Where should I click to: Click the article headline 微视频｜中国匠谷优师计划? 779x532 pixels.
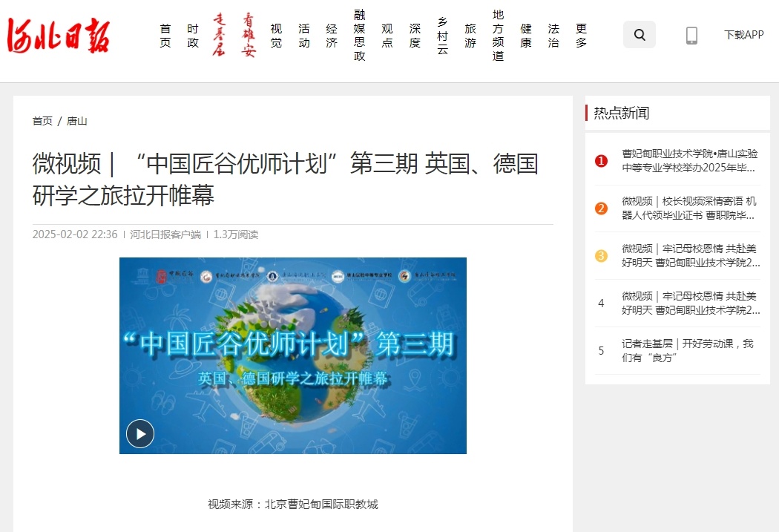[x=285, y=179]
